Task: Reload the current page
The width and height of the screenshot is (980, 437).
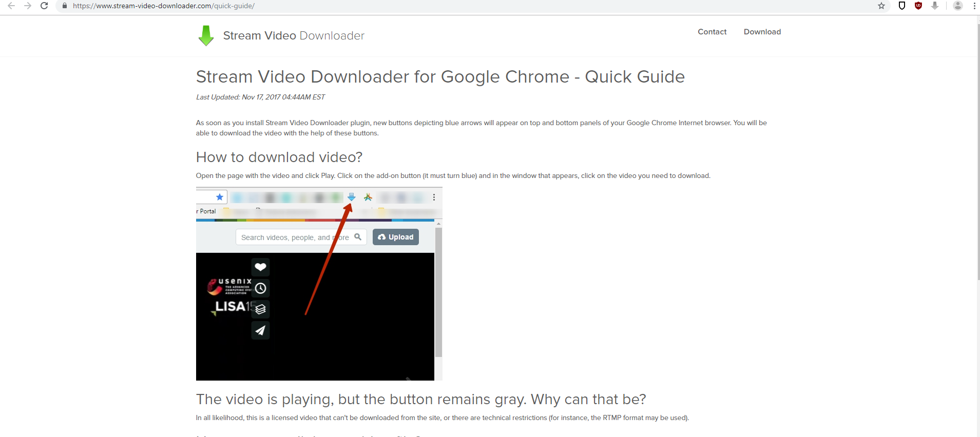Action: click(44, 6)
